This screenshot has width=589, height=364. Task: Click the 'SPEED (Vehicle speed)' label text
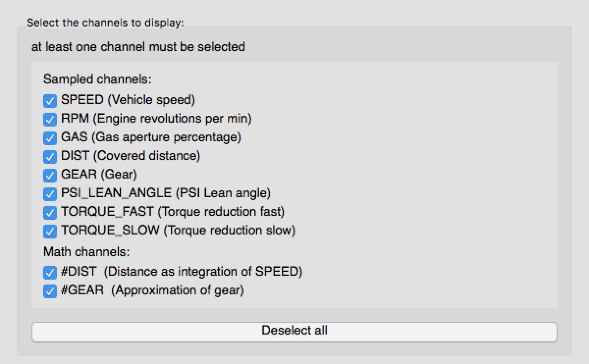(128, 100)
